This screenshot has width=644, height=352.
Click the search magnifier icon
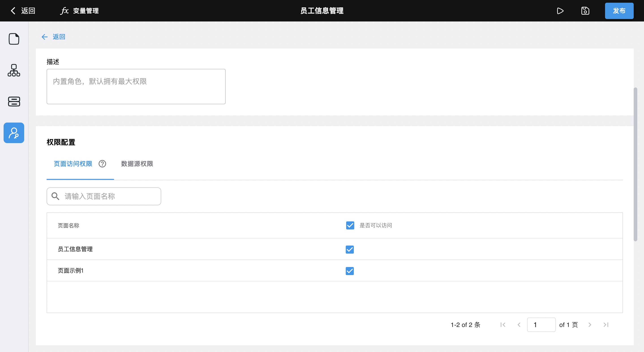click(x=55, y=196)
